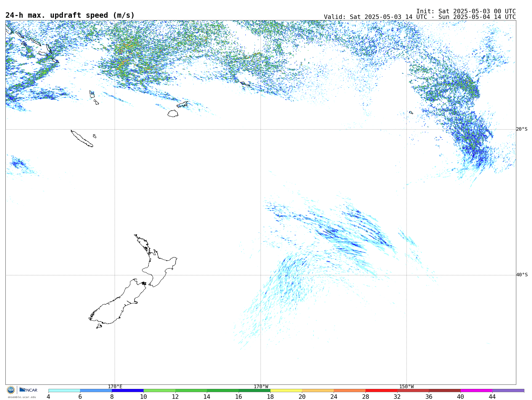Pick the light green 10–12 colorbar swatch
This screenshot has height=400, width=532.
(159, 390)
